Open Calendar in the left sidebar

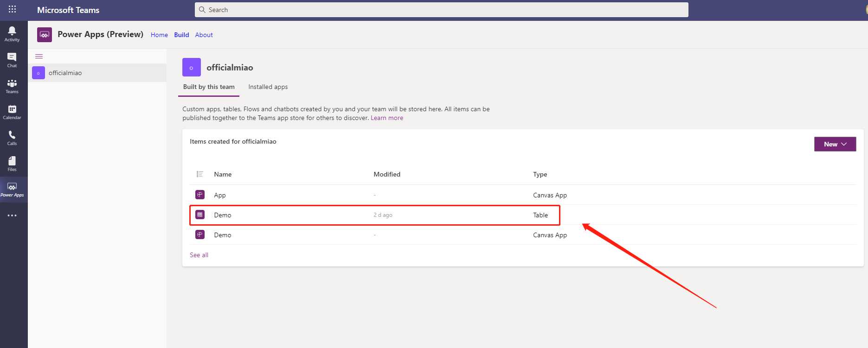point(12,112)
